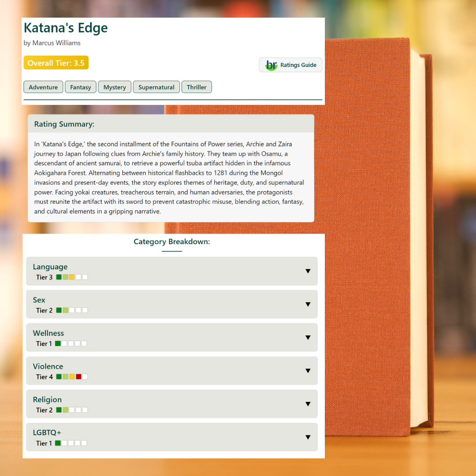Expand the Religion category arrow
The width and height of the screenshot is (476, 476).
(x=308, y=404)
